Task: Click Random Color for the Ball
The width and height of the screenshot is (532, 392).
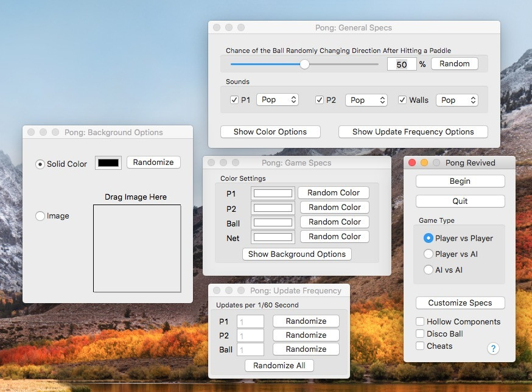Action: tap(335, 222)
